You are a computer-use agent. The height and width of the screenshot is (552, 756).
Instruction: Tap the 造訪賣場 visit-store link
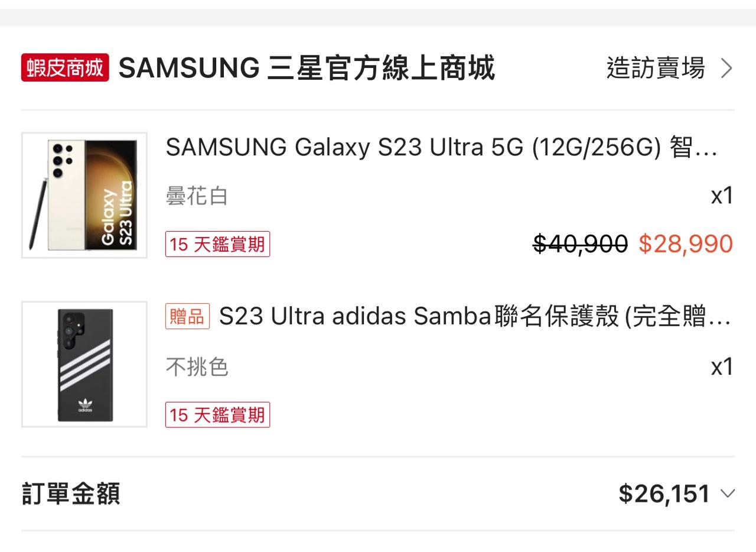pyautogui.click(x=656, y=69)
